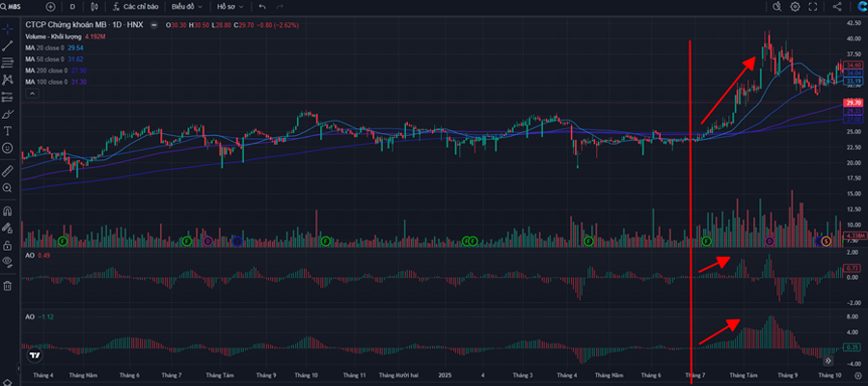Click the 2025 time axis label
The width and height of the screenshot is (868, 386).
click(x=445, y=375)
